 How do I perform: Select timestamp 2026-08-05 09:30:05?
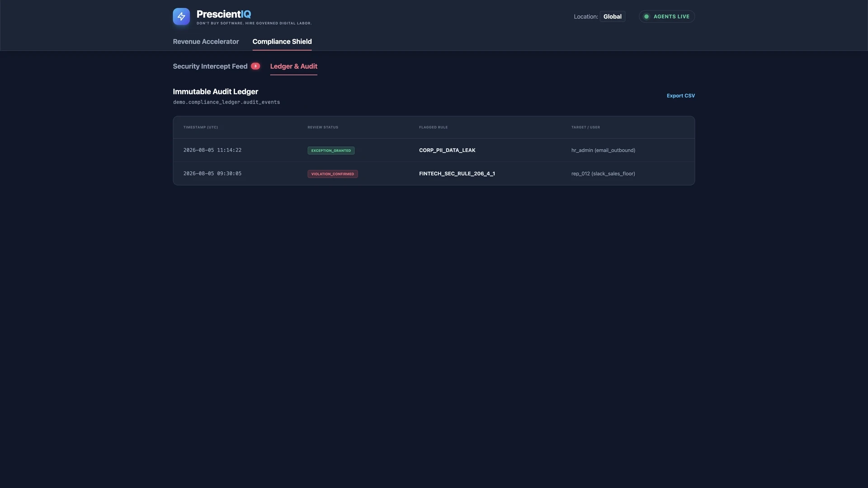click(212, 174)
